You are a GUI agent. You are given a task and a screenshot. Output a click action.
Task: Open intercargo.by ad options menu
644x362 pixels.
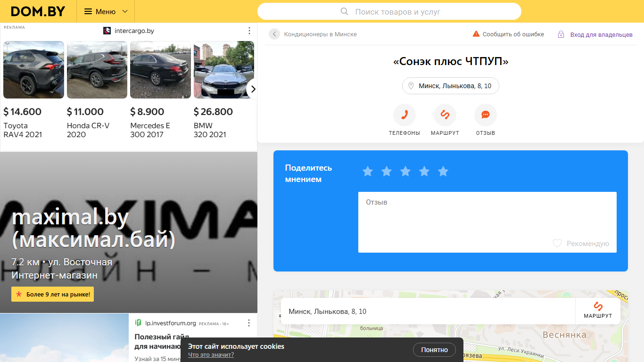click(x=249, y=31)
